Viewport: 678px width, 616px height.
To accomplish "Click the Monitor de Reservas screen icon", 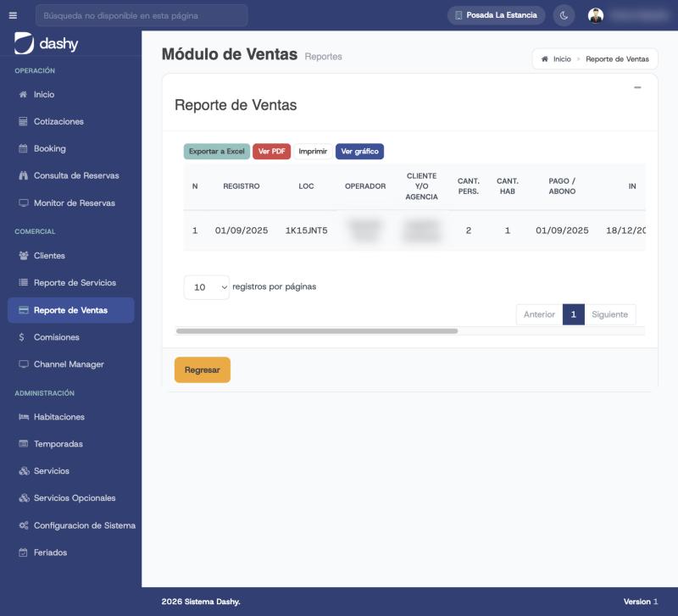I will click(x=24, y=203).
